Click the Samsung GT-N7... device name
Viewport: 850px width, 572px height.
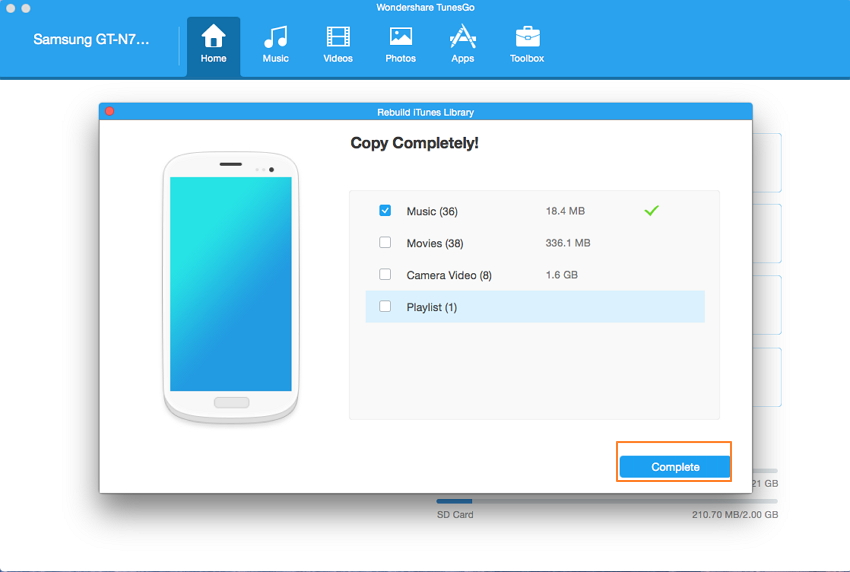[x=91, y=40]
